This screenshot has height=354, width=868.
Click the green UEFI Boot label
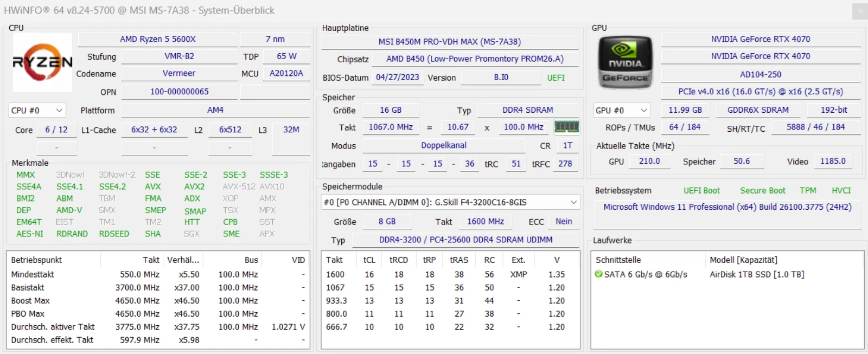pyautogui.click(x=701, y=191)
